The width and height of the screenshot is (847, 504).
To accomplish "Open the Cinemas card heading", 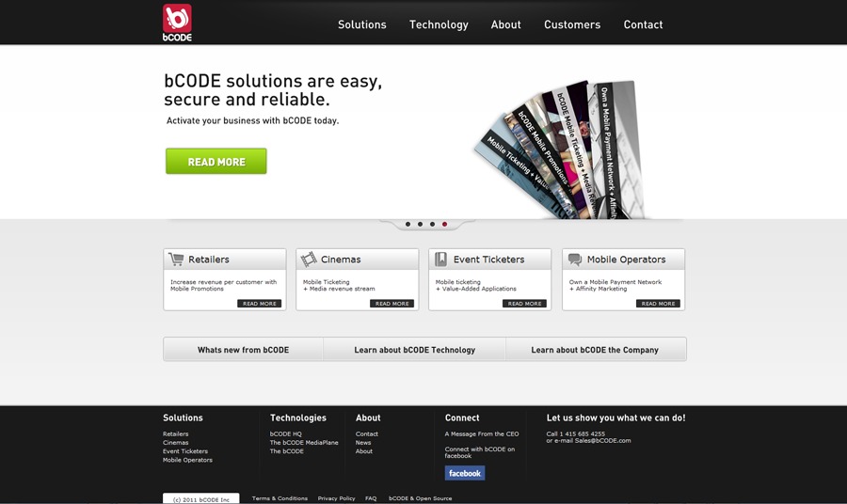I will (x=341, y=260).
